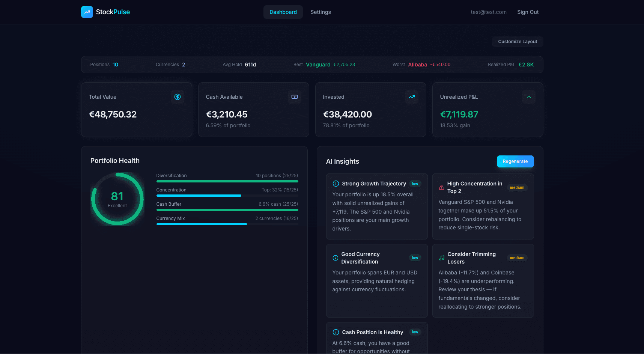
Task: Click the Diversification progress bar
Action: 227,181
